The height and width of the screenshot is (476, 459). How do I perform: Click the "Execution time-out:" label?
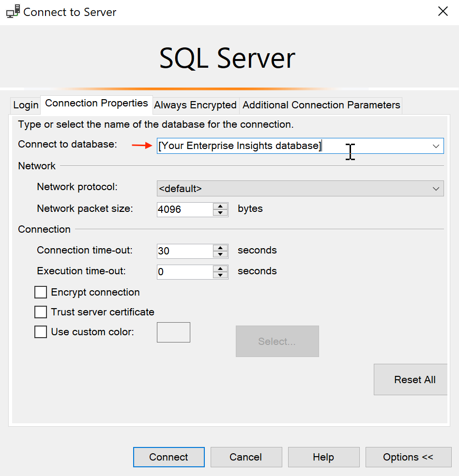coord(81,271)
